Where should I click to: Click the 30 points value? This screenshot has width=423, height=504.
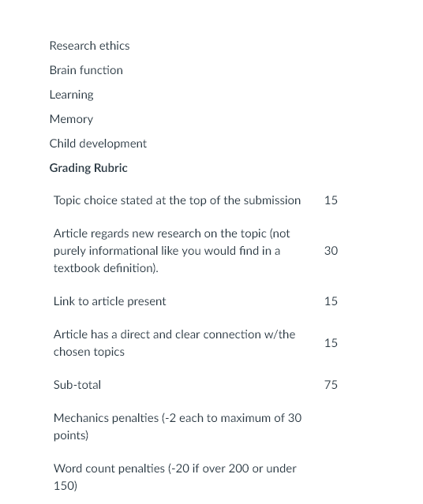coord(331,251)
